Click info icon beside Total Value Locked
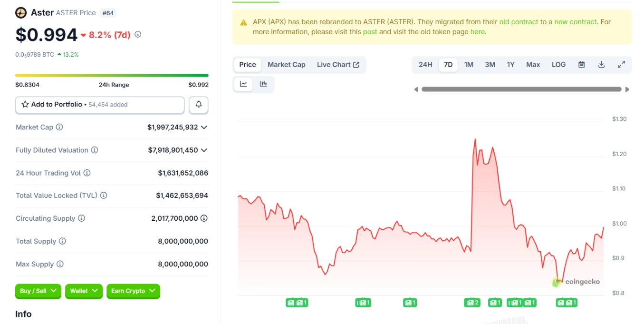 click(x=104, y=196)
